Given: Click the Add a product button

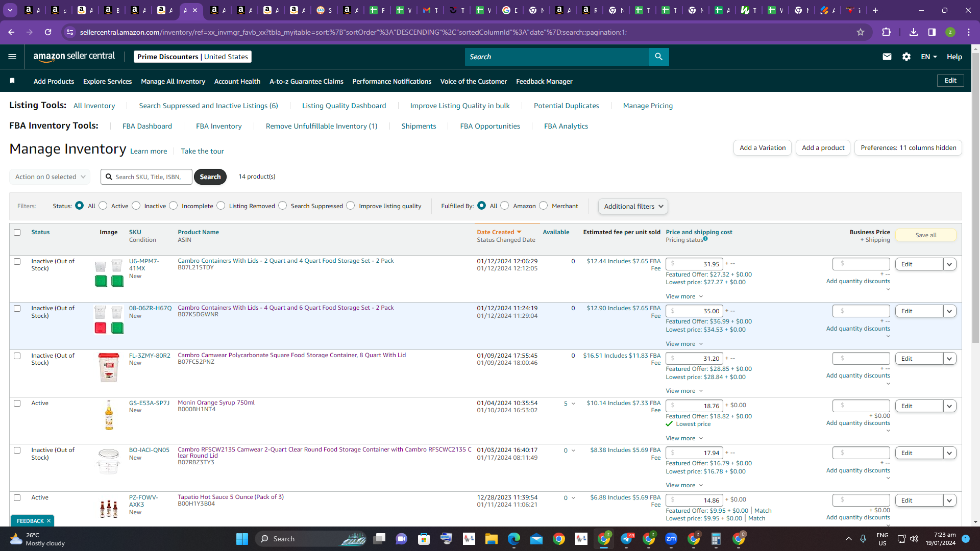Looking at the screenshot, I should point(823,147).
